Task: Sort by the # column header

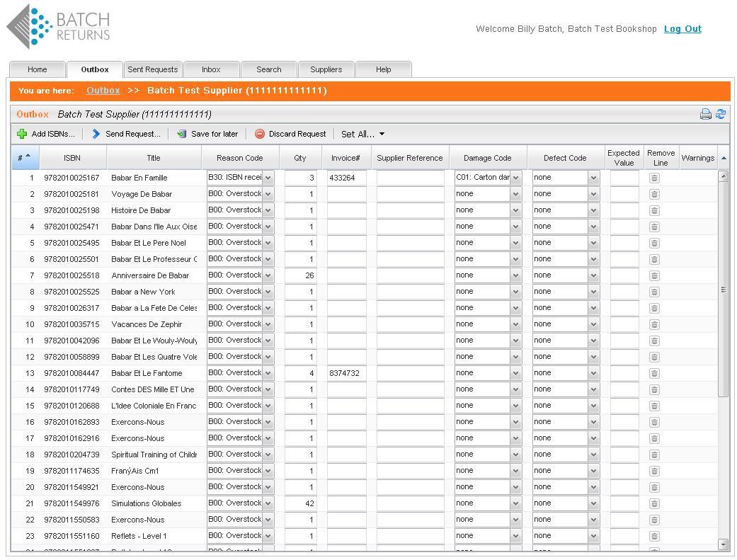Action: (25, 158)
